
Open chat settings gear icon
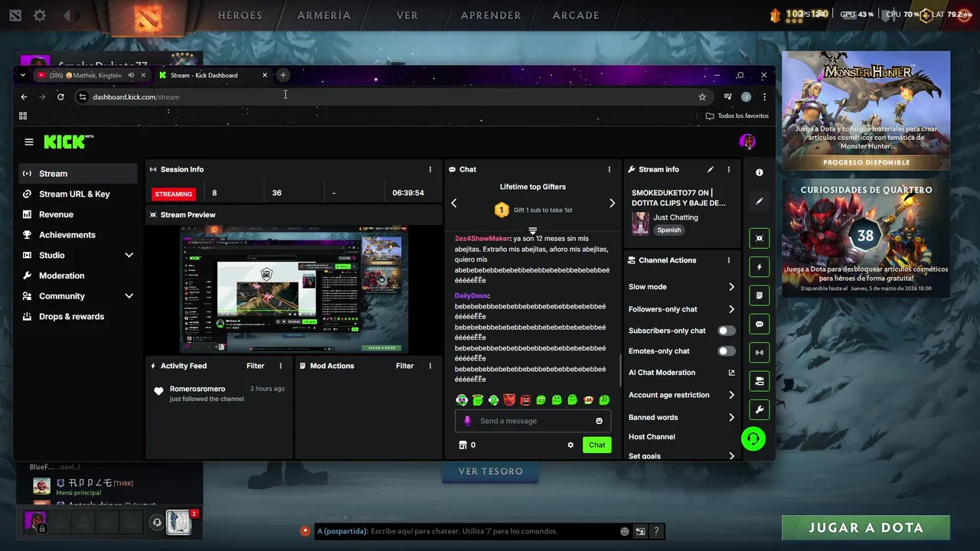click(x=570, y=445)
